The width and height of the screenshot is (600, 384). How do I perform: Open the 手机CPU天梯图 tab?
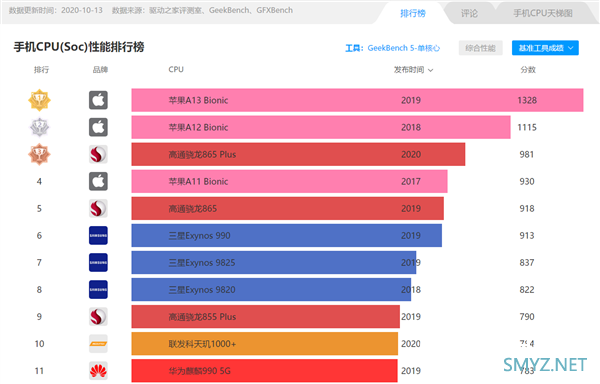tap(543, 13)
